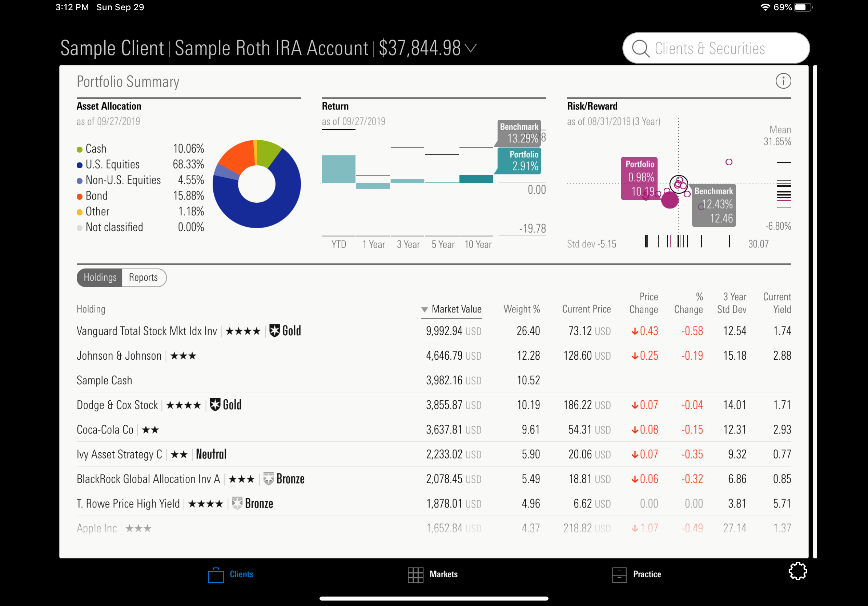Select the 3 Year return period

coord(408,245)
